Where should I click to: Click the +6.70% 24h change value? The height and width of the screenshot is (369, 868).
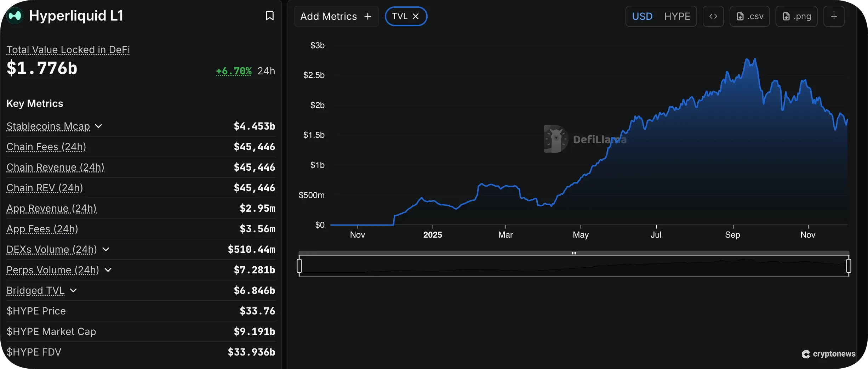(x=234, y=71)
